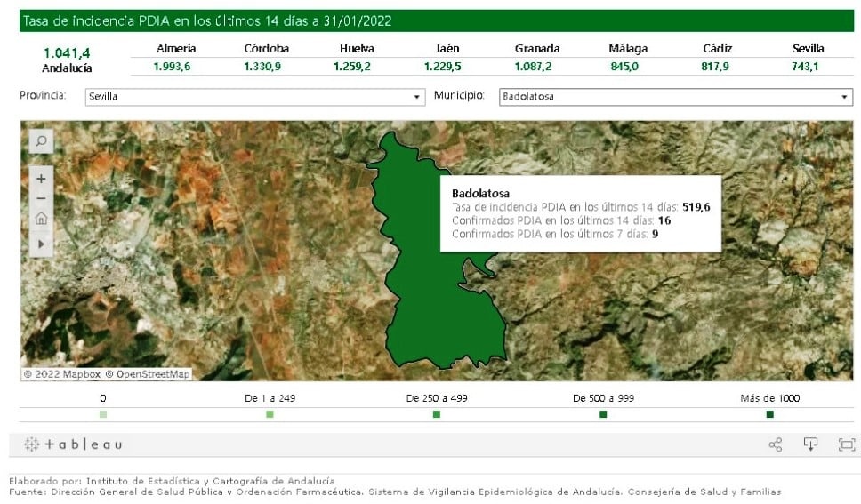Select the 'De 1 a 249' legend swatch
The width and height of the screenshot is (861, 504).
click(270, 414)
